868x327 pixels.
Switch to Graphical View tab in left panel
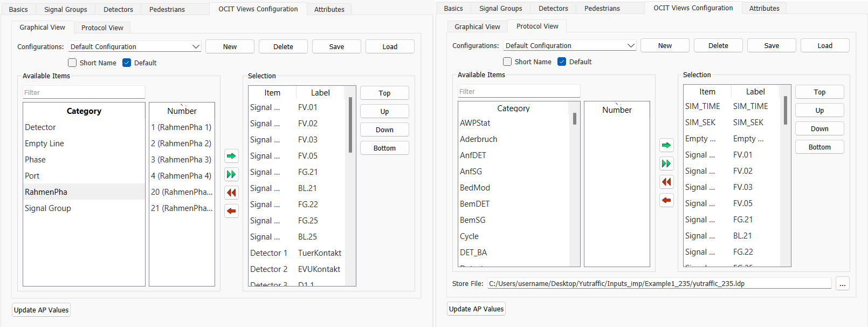point(42,28)
